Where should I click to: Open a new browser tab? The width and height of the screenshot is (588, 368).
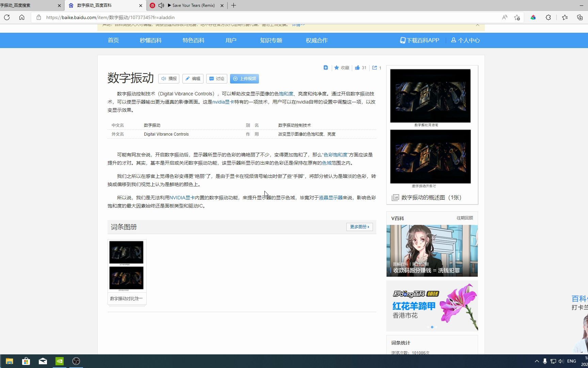coord(233,5)
